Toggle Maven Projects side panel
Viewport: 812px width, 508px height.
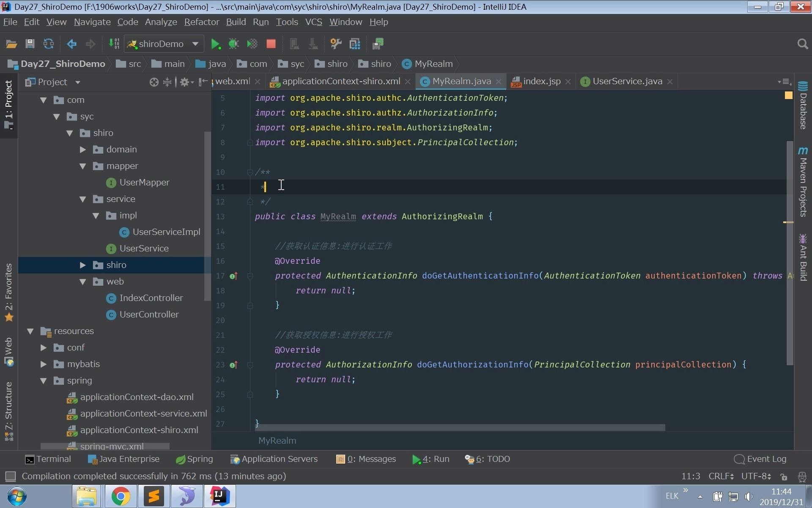click(x=803, y=182)
